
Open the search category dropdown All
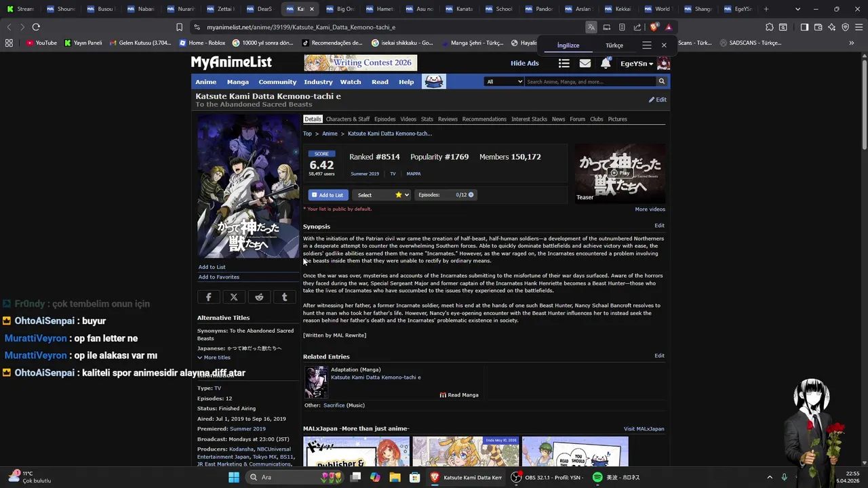tap(505, 81)
